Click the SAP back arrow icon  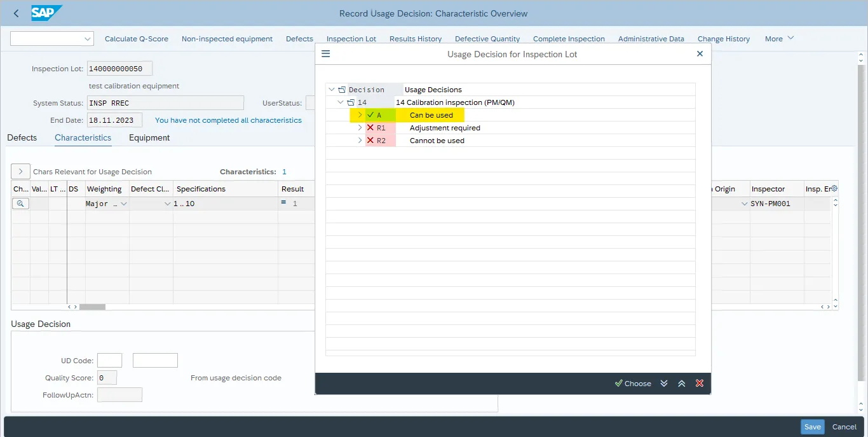[x=16, y=13]
